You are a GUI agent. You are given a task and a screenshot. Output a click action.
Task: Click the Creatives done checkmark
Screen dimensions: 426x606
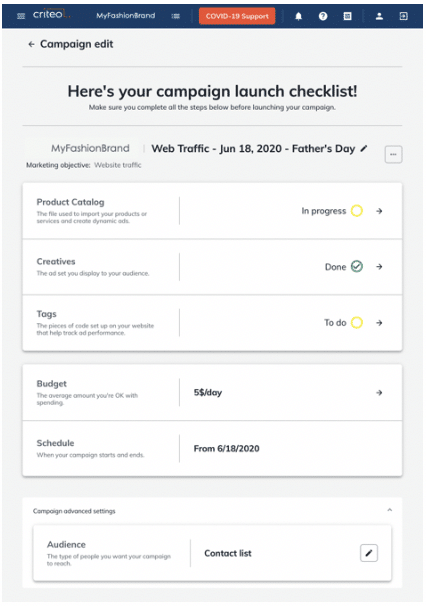pyautogui.click(x=356, y=267)
